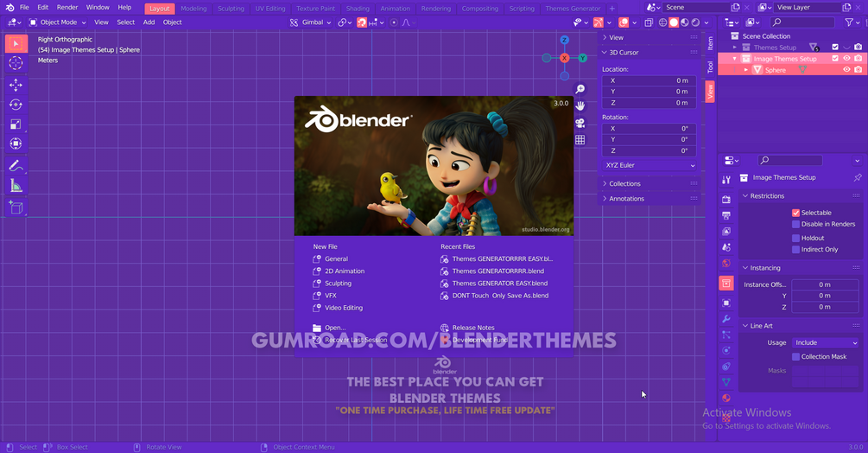Image resolution: width=868 pixels, height=453 pixels.
Task: Open the Help menu
Action: 124,8
